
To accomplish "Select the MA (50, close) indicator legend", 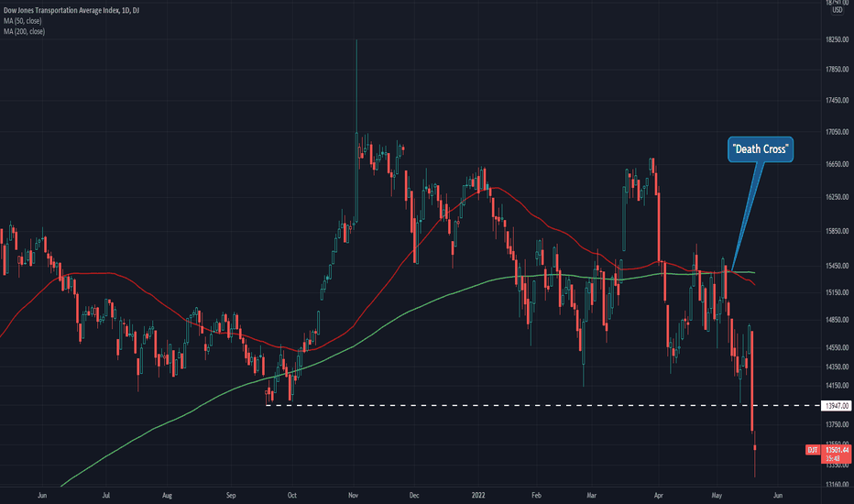I will [x=22, y=21].
